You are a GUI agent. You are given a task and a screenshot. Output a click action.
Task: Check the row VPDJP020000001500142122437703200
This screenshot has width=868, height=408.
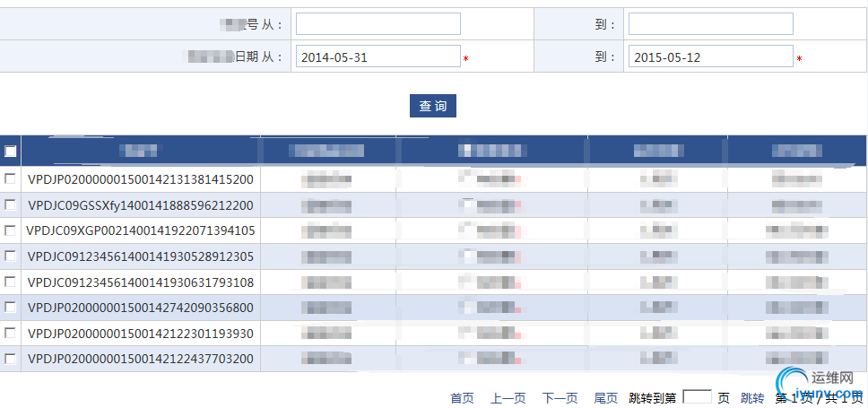pos(10,358)
